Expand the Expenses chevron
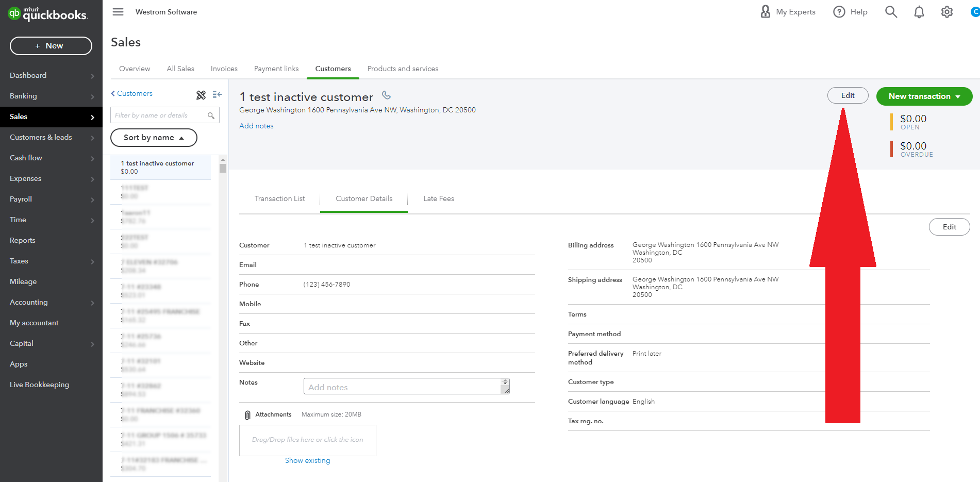 click(x=93, y=179)
